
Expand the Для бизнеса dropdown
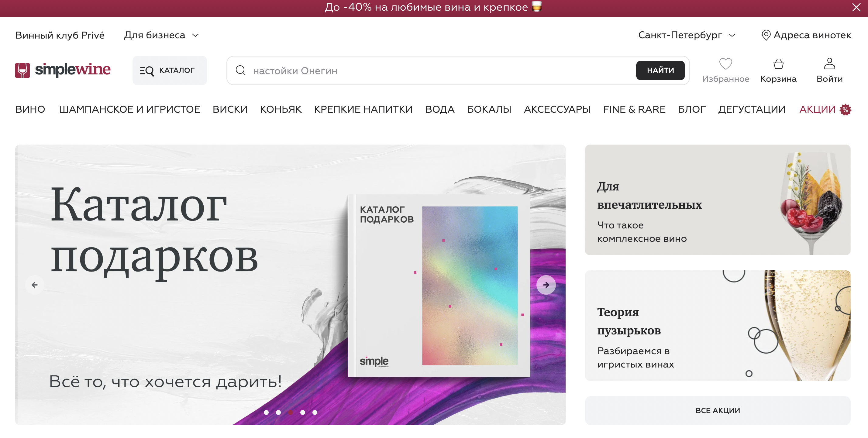[x=162, y=35]
